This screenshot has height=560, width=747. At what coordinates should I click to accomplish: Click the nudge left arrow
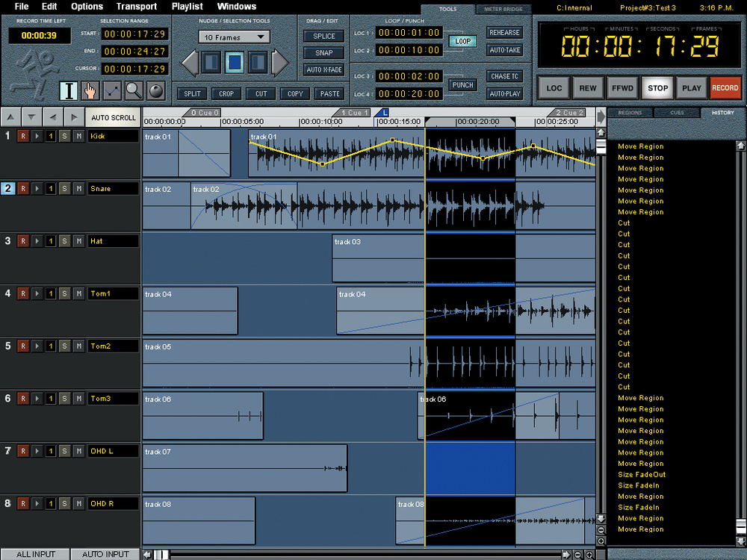pos(190,63)
